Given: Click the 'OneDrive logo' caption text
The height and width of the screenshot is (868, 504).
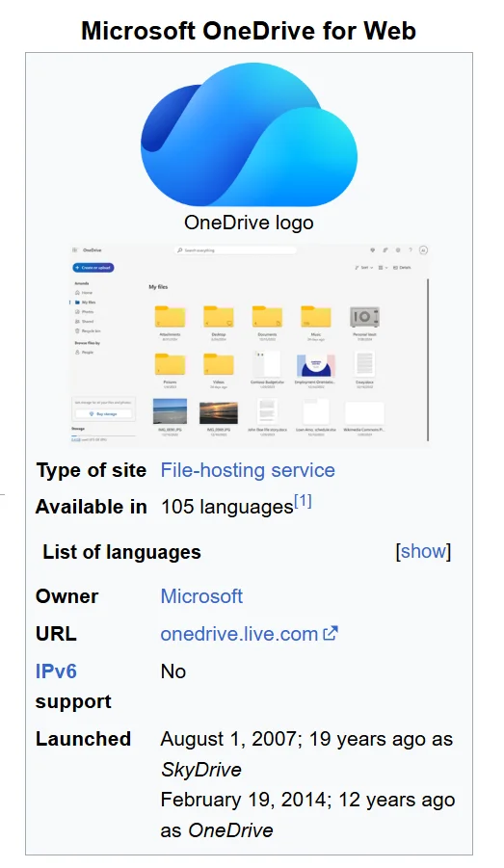Looking at the screenshot, I should [x=249, y=223].
